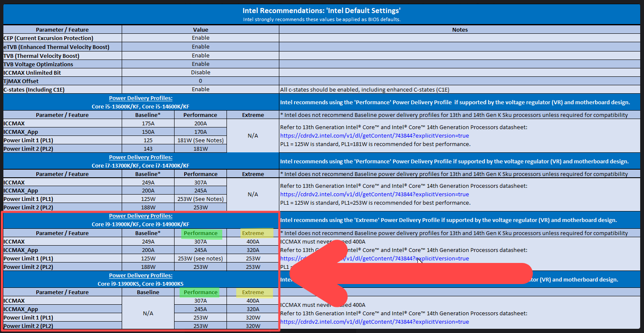This screenshot has width=644, height=333.
Task: Click the 'Disable' value for ICCMAX Unlimited Bit
Action: [x=200, y=72]
